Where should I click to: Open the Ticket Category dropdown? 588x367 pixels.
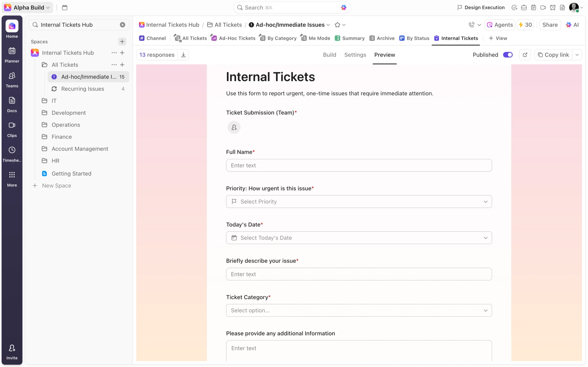359,310
